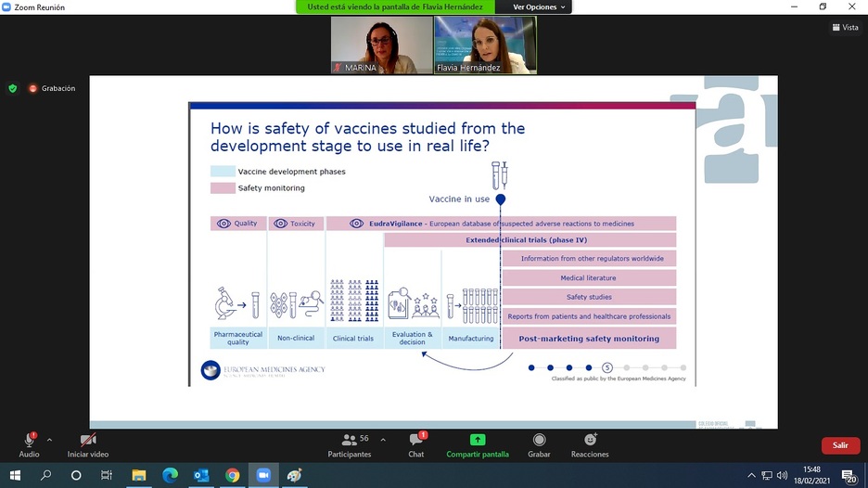868x488 pixels.
Task: Start camera with Iniciar video
Action: (x=88, y=443)
